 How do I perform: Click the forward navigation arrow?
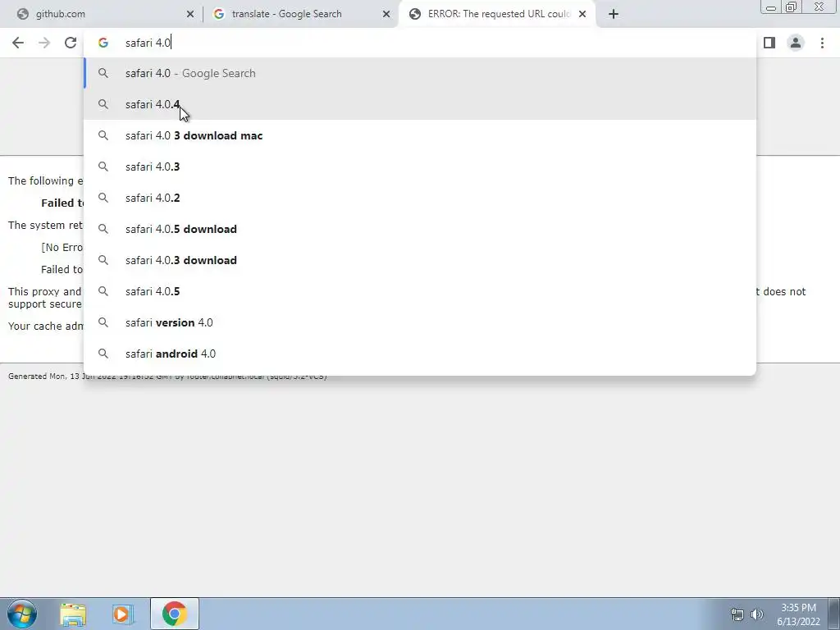coord(44,43)
